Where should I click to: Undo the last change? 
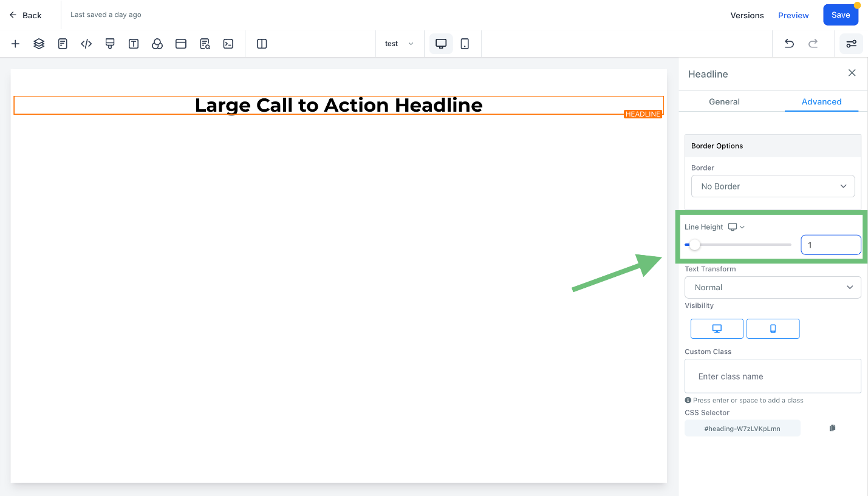tap(789, 44)
